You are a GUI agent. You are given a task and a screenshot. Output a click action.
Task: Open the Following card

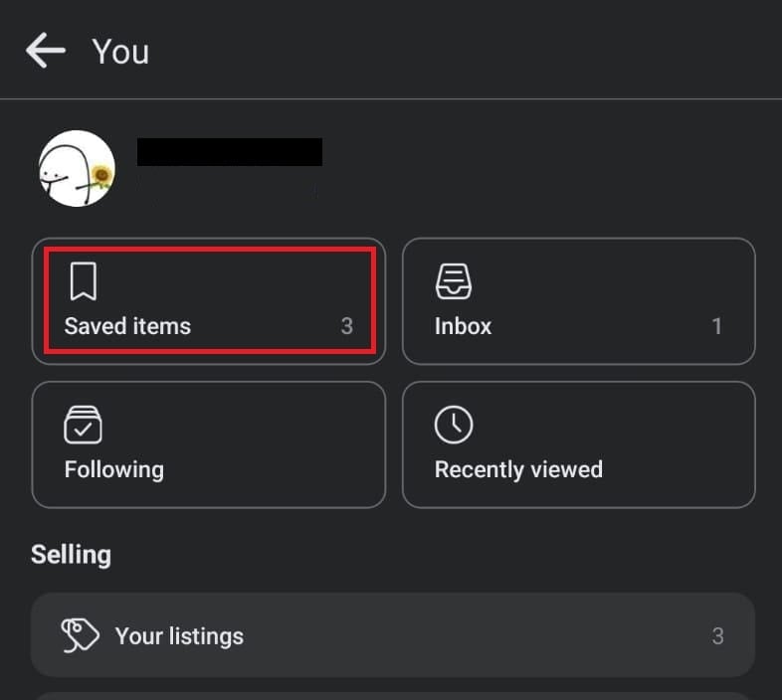209,444
